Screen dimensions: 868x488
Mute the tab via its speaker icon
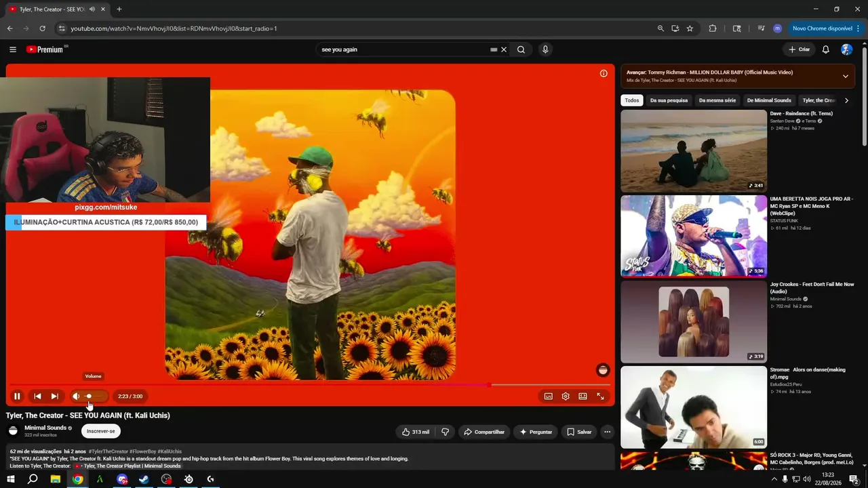pos(92,9)
